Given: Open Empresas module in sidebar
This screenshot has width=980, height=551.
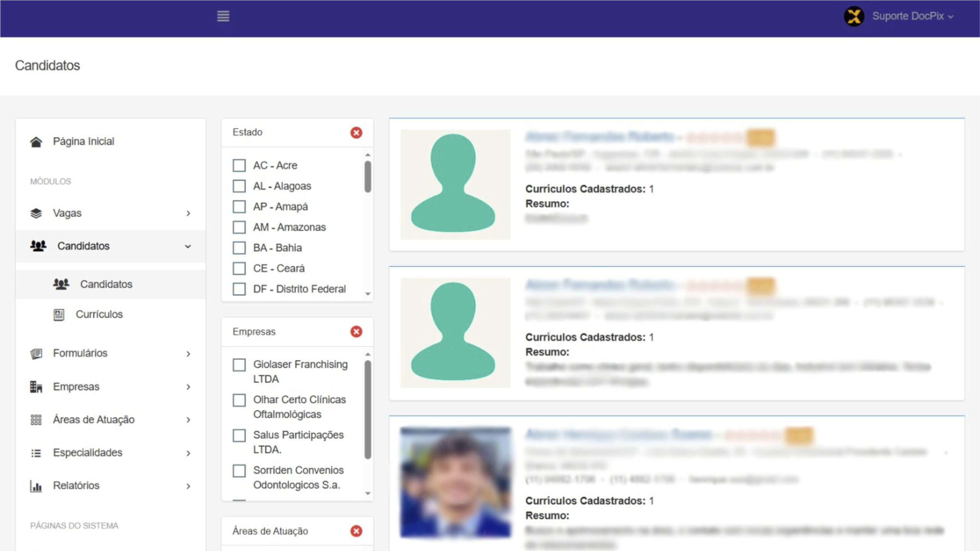Looking at the screenshot, I should 76,387.
